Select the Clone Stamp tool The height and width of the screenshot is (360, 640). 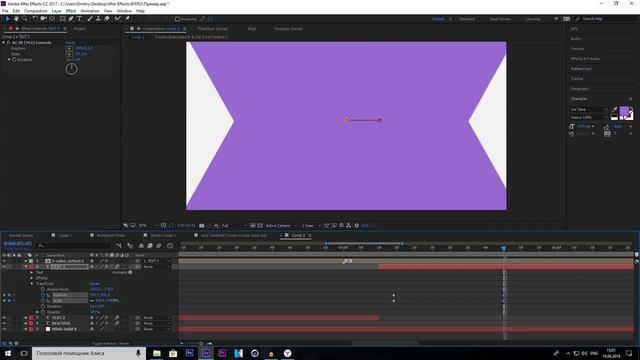click(x=98, y=19)
